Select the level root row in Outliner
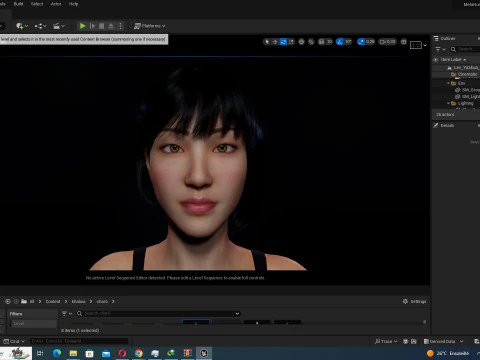The width and height of the screenshot is (480, 360). click(x=463, y=68)
